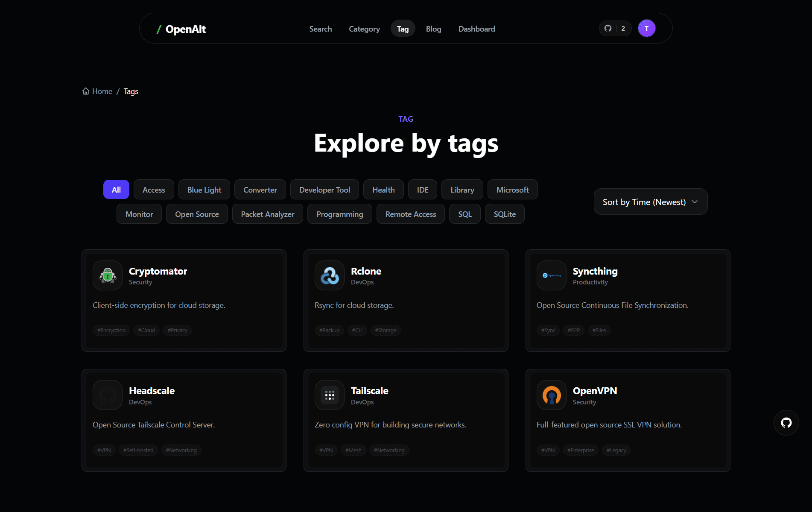Click the Syncthing logo icon
Viewport: 812px width, 512px height.
pyautogui.click(x=552, y=275)
